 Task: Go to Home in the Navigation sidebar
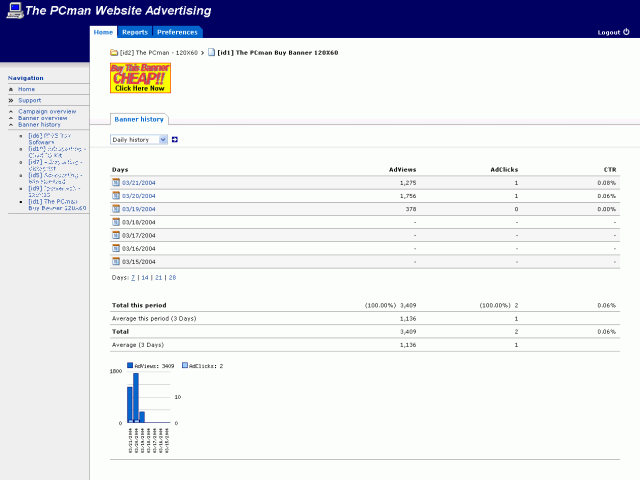27,89
